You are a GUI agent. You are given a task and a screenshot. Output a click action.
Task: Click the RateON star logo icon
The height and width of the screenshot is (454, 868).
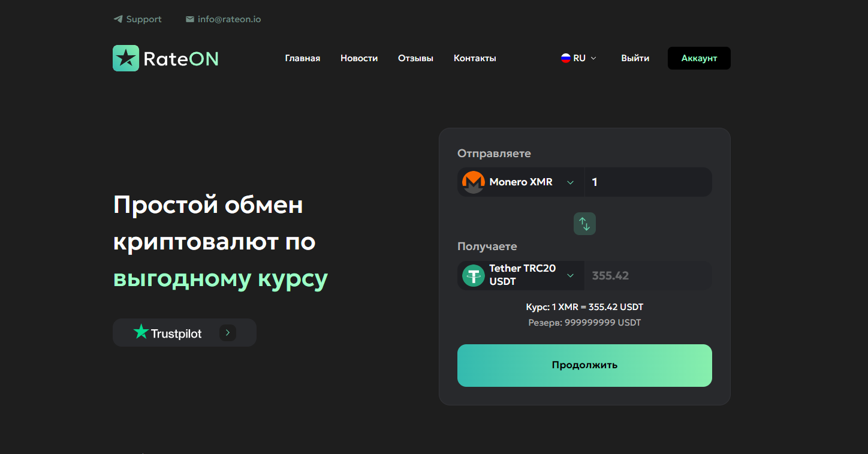coord(126,58)
